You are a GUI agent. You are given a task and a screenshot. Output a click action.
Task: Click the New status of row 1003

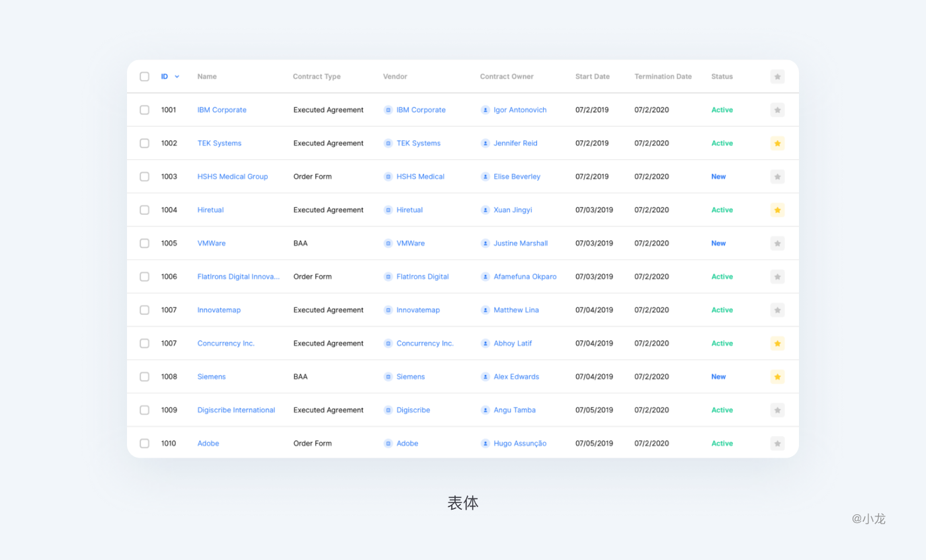[x=718, y=177]
